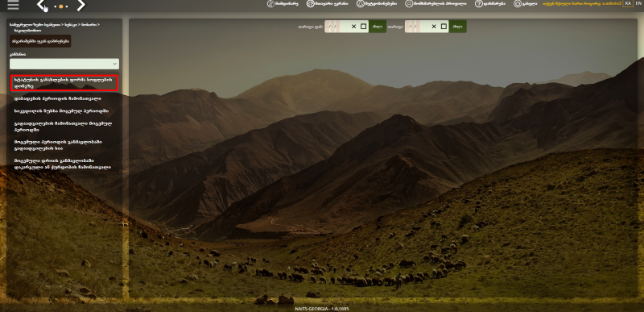The height and width of the screenshot is (312, 644).
Task: Switch language to EN
Action: point(638,3)
